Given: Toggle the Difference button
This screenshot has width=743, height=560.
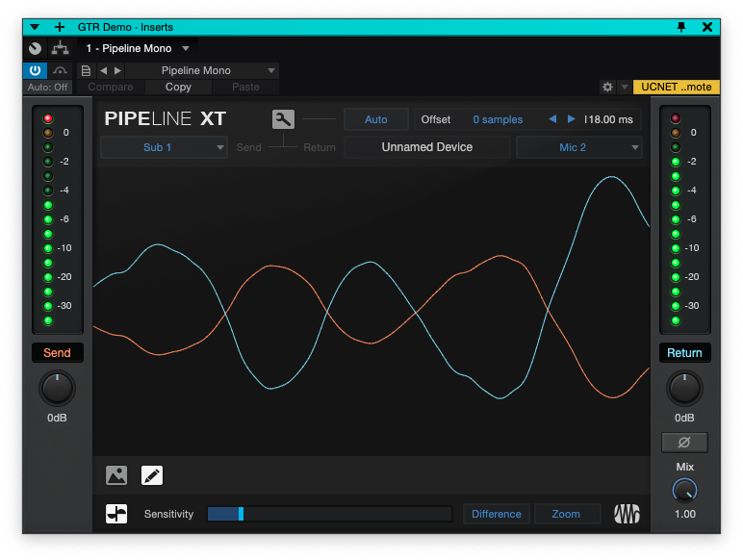Looking at the screenshot, I should point(496,514).
